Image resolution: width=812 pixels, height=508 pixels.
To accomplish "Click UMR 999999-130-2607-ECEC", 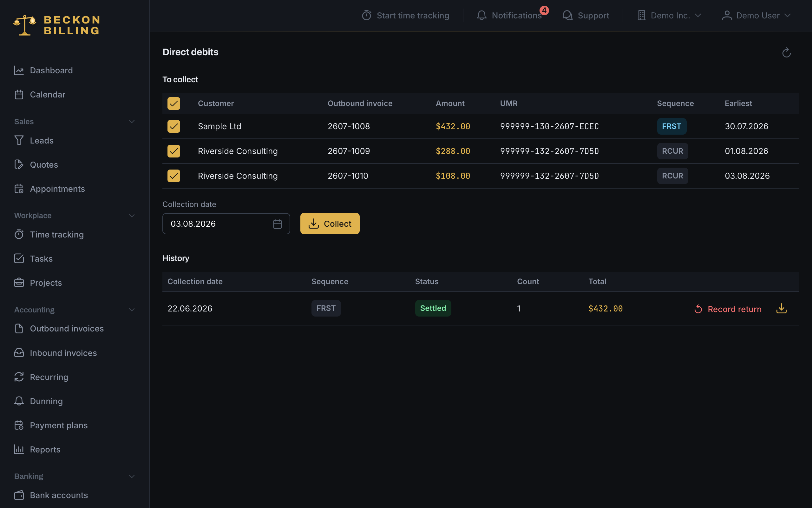I will click(549, 126).
